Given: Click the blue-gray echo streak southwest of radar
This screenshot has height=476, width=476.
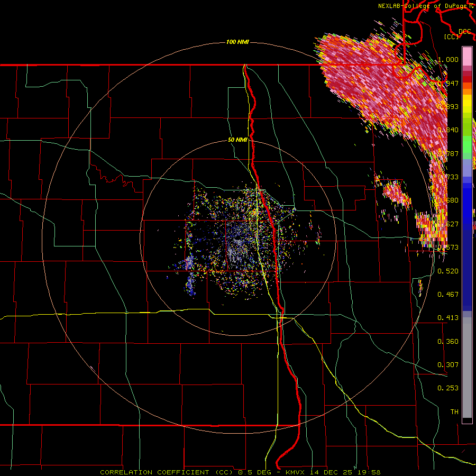Looking at the screenshot, I should [x=190, y=274].
